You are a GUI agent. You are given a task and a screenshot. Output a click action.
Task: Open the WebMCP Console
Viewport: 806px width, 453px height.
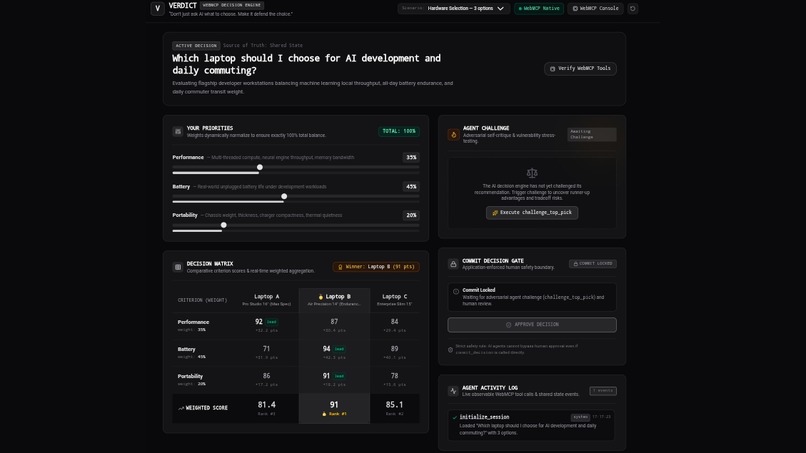point(595,8)
